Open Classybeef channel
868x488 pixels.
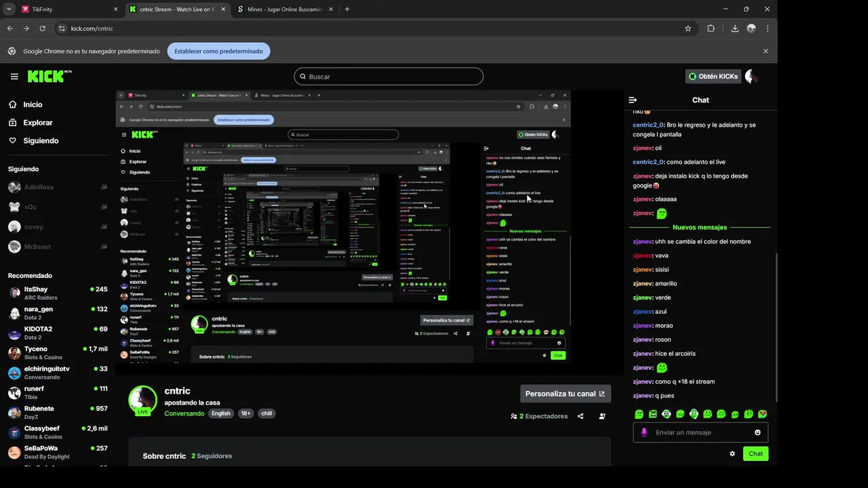pos(58,432)
